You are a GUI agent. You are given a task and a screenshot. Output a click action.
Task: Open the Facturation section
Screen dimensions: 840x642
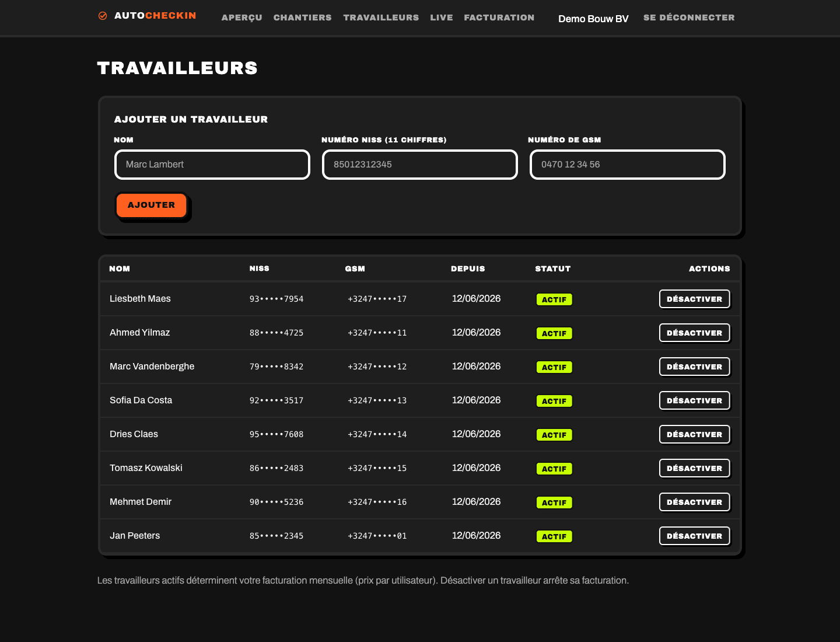pyautogui.click(x=499, y=18)
